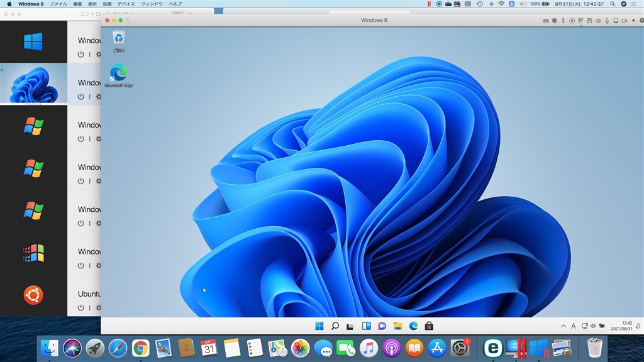Open the Windows 11 Start button
This screenshot has height=362, width=644.
pos(319,326)
